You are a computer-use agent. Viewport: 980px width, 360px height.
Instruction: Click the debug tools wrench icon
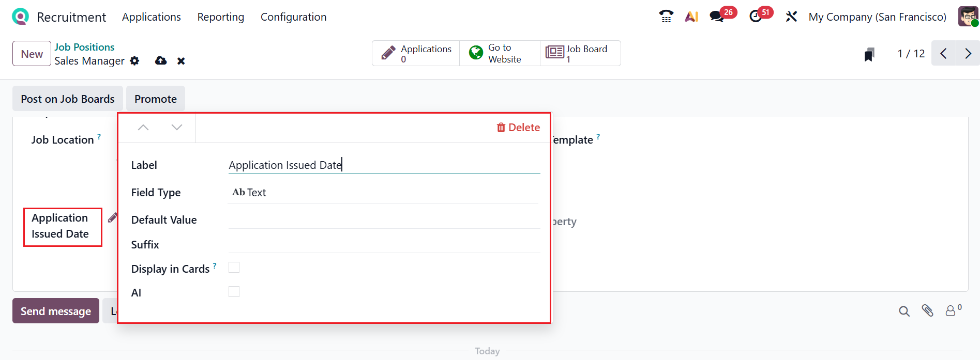coord(791,17)
